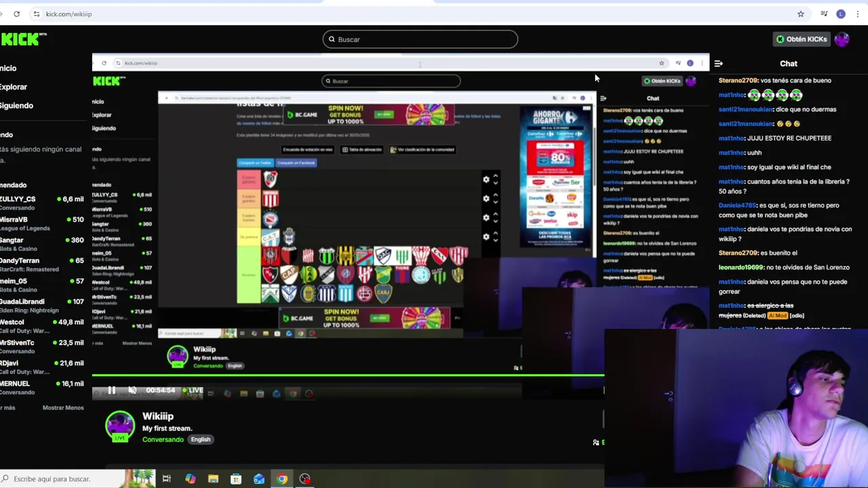Open MisrraVB recommended channel

coord(42,224)
